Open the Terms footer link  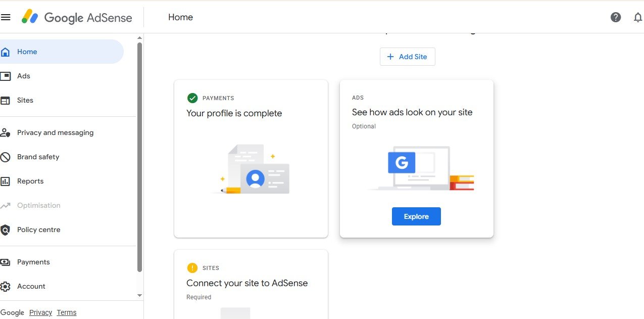(x=67, y=312)
